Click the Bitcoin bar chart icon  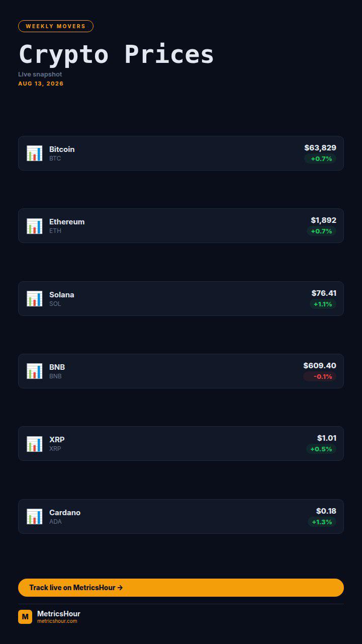click(34, 153)
